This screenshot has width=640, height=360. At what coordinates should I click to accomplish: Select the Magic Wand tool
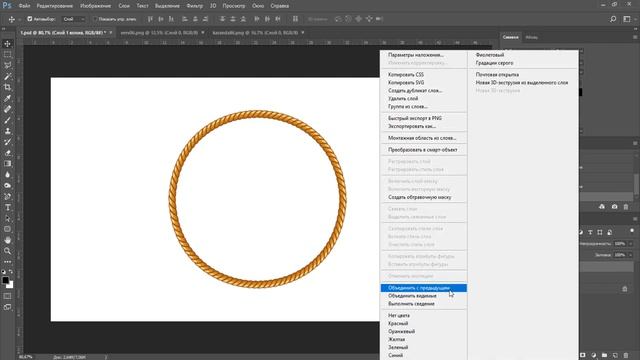tap(7, 76)
